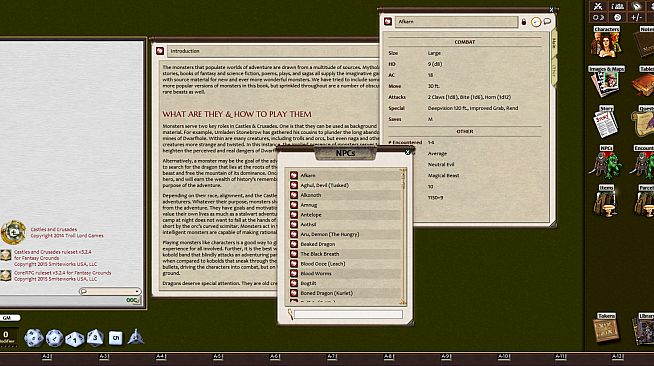654x366 pixels.
Task: Pick the d10 die
Action: pyautogui.click(x=75, y=339)
